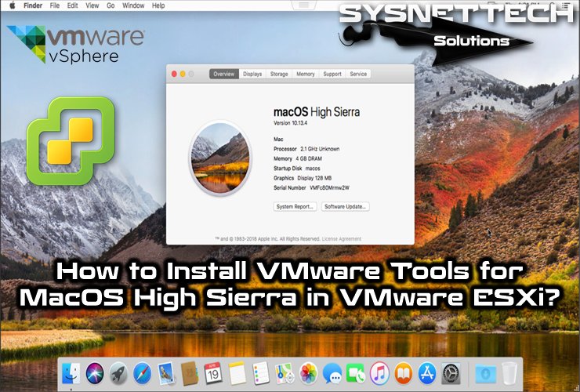Open the License Agreement link
The width and height of the screenshot is (580, 392).
tap(342, 239)
